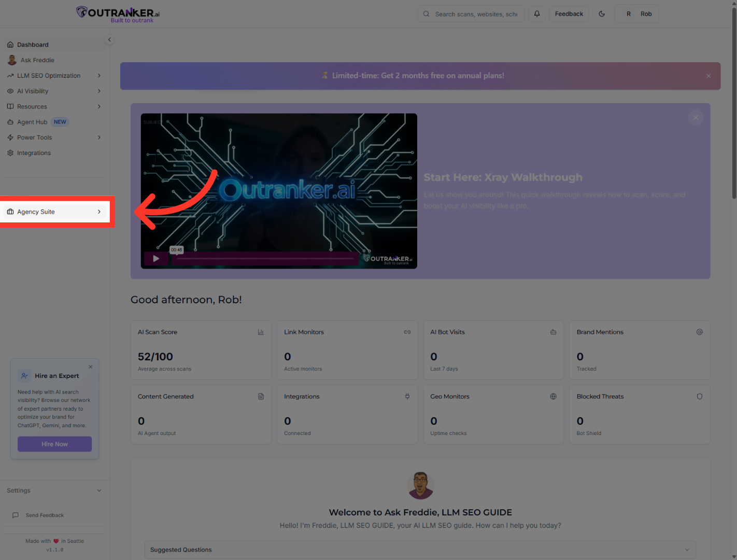Expand the Resources menu

[54, 107]
